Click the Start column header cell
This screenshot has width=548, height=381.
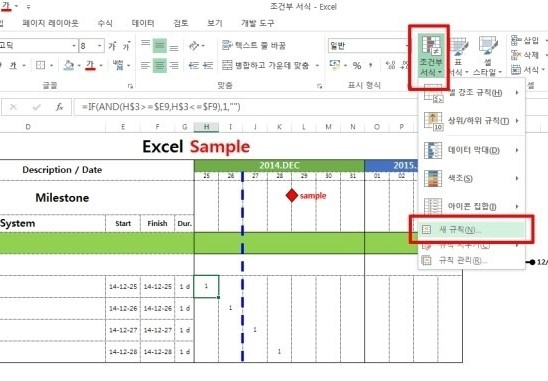123,223
